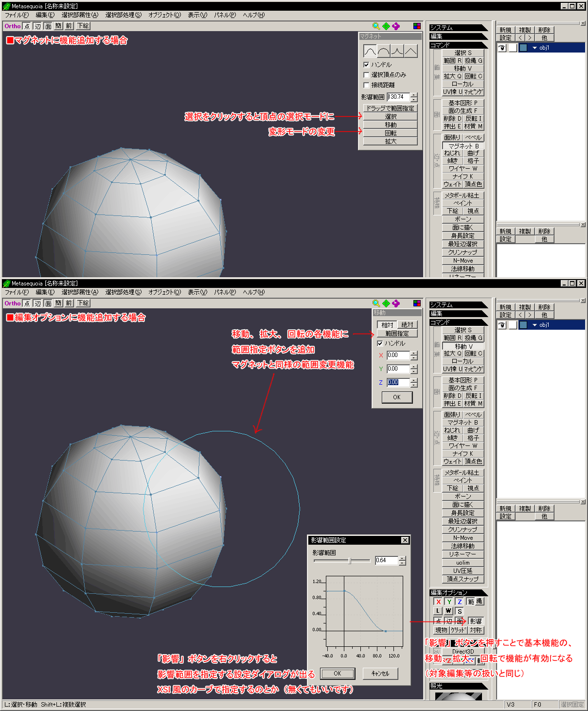Toggle obj1 eye visibility in bottom window
Screen dimensions: 588x711
pos(502,325)
